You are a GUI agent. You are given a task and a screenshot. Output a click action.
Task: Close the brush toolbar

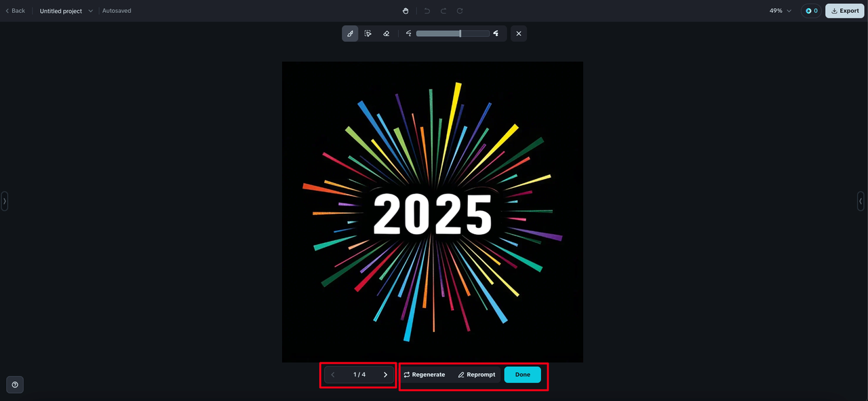click(x=519, y=33)
